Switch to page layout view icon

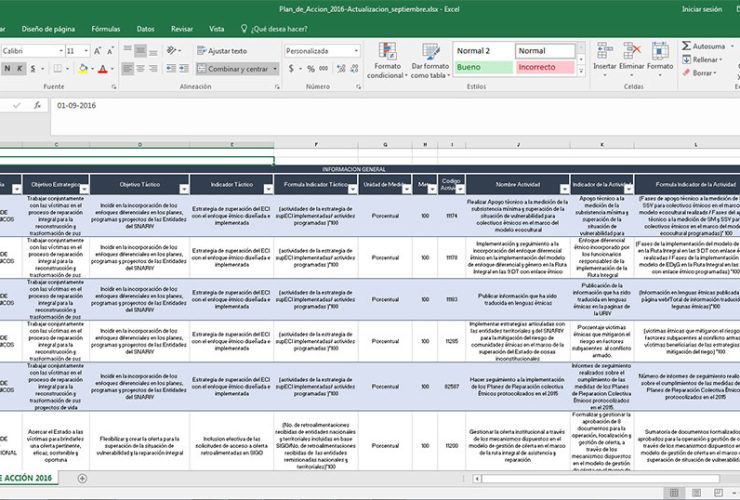click(x=696, y=493)
